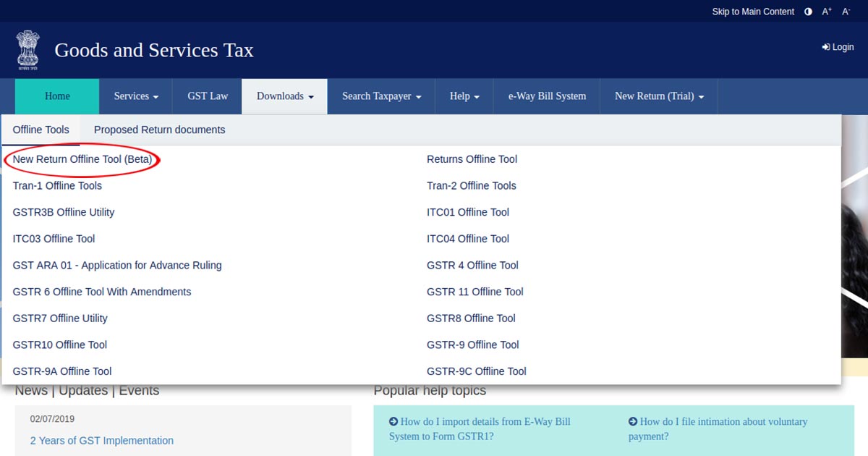Go to the Home menu
The image size is (868, 456).
pos(57,96)
